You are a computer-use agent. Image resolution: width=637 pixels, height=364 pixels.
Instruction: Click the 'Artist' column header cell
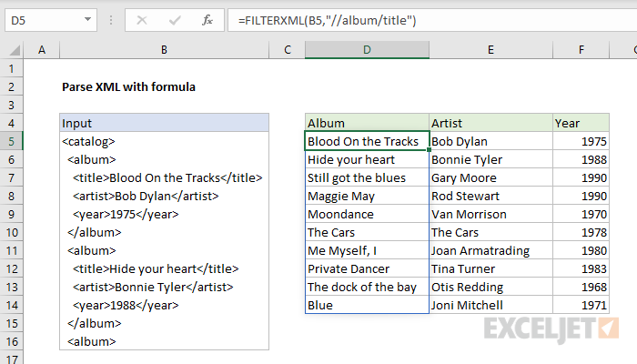click(x=490, y=123)
